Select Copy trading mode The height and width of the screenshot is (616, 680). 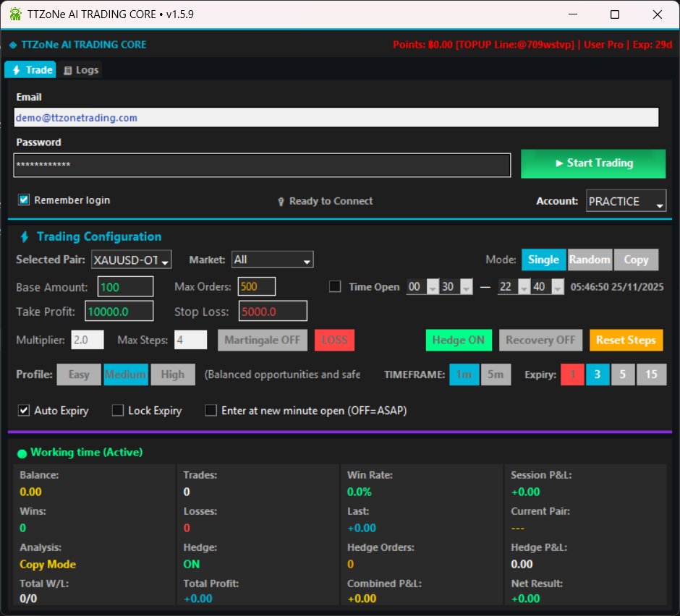636,260
